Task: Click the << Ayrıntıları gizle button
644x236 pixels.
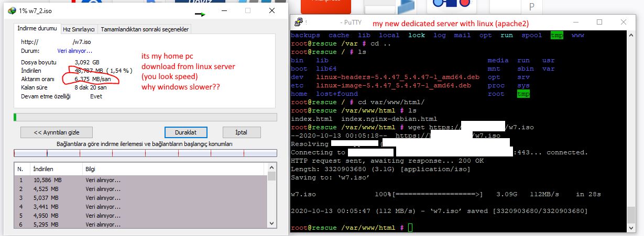Action: click(57, 132)
